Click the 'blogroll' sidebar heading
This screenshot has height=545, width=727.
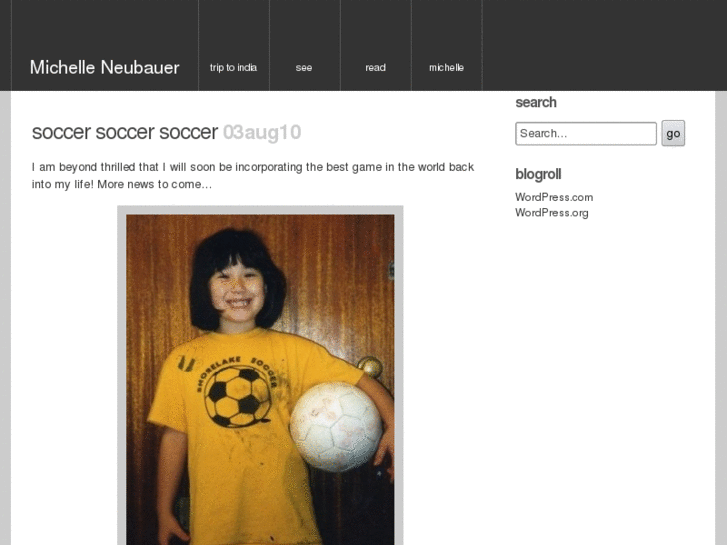[x=538, y=174]
